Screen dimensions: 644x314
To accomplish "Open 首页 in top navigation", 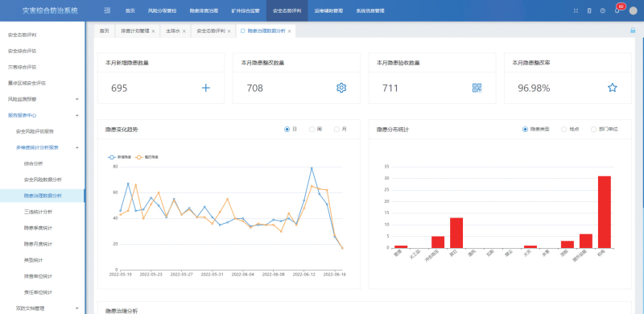I will click(130, 10).
